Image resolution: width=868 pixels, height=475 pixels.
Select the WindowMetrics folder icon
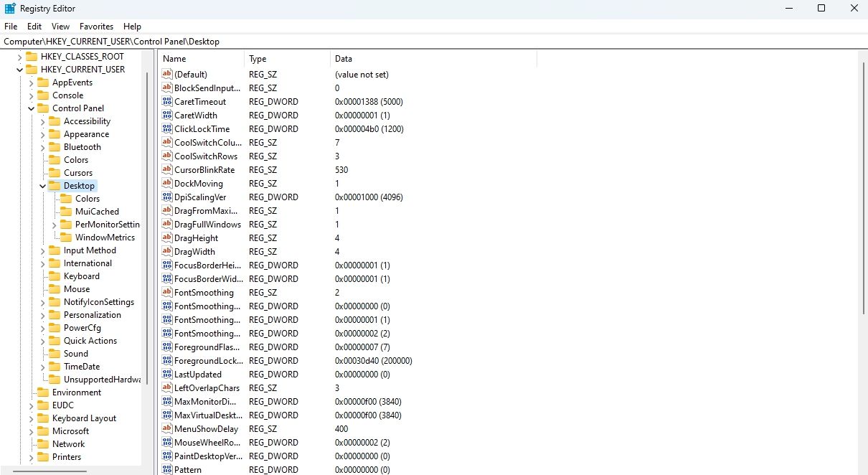[x=66, y=237]
